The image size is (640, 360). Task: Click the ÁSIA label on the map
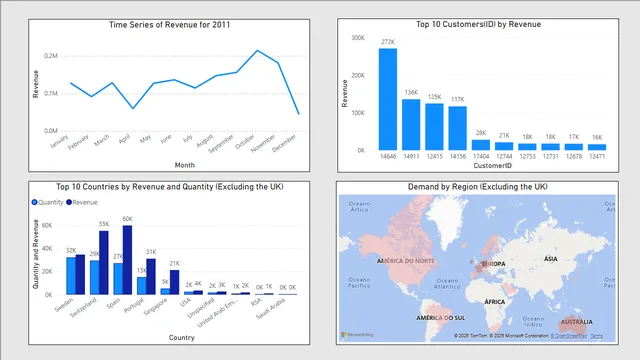(x=551, y=259)
